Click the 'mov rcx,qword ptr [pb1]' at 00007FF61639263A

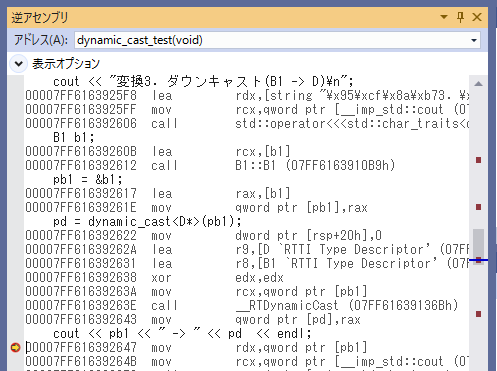196,292
